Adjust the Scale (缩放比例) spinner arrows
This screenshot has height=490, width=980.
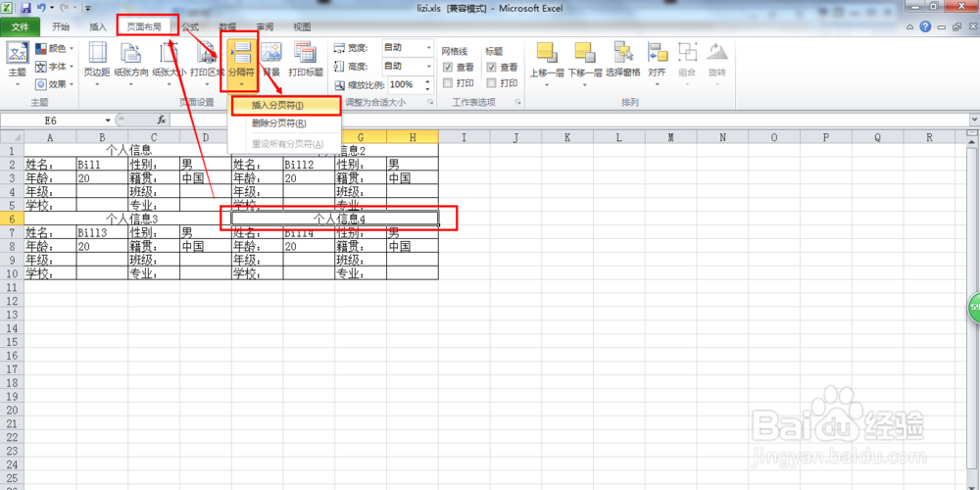tap(428, 84)
